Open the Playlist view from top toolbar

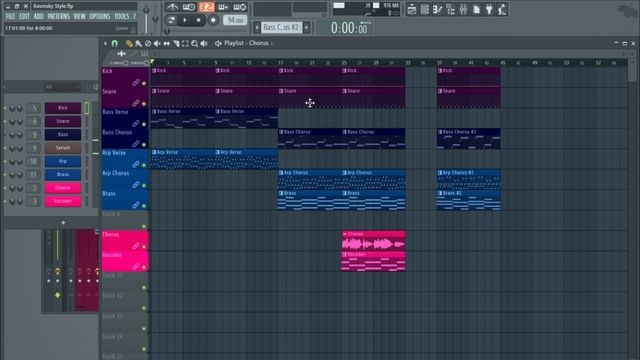(x=412, y=9)
